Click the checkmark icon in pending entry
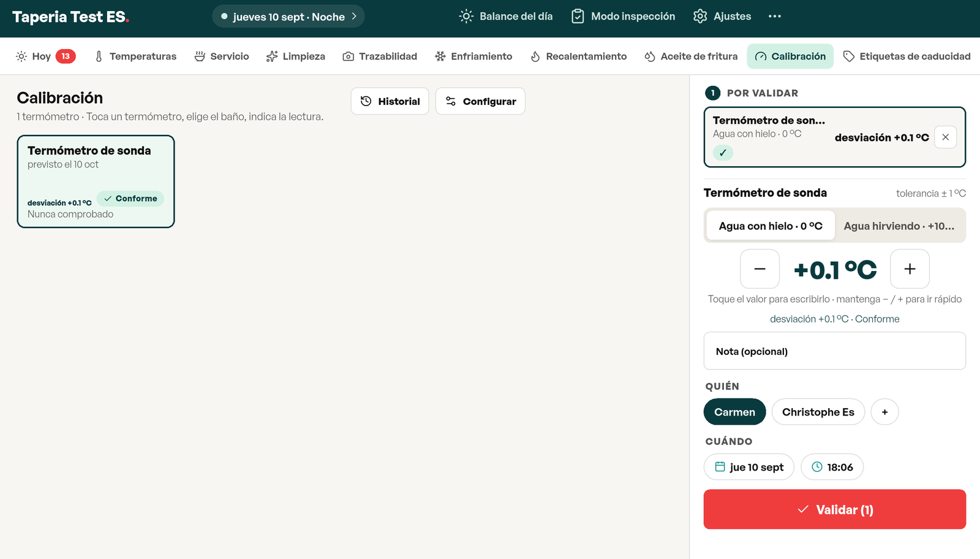This screenshot has width=980, height=559. tap(723, 153)
